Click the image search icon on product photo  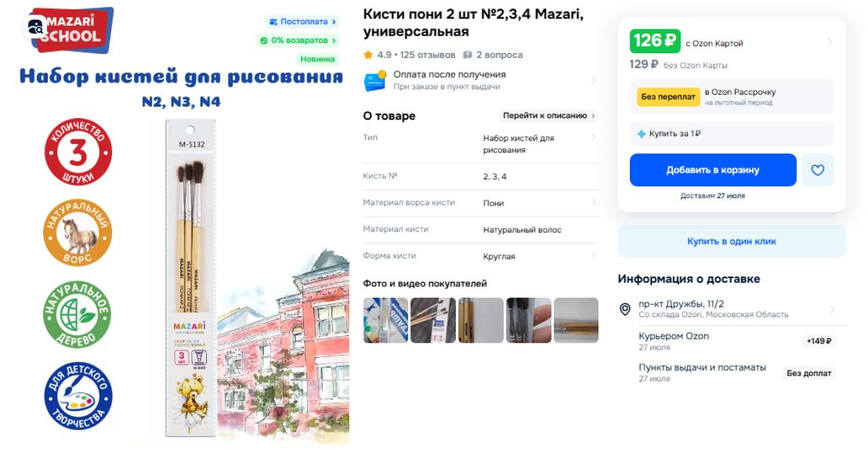35,28
